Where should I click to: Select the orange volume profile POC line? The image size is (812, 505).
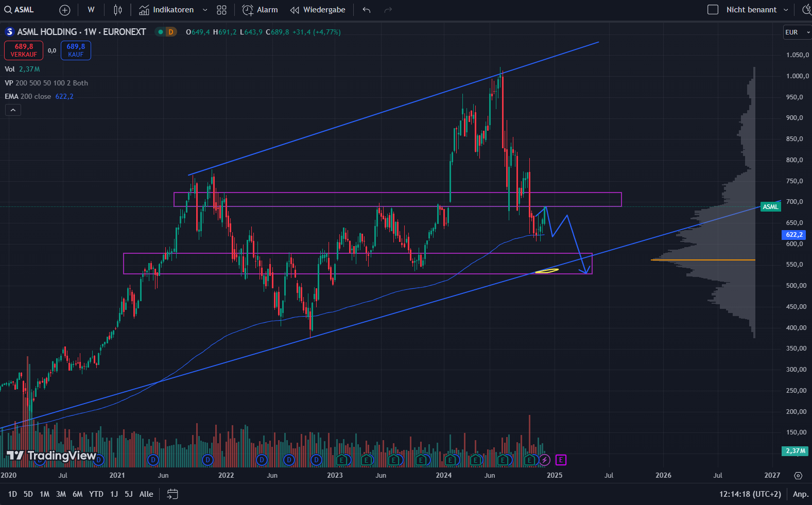tap(703, 260)
